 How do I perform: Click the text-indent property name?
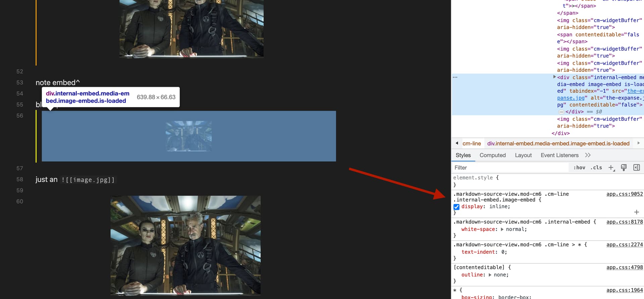coord(478,252)
